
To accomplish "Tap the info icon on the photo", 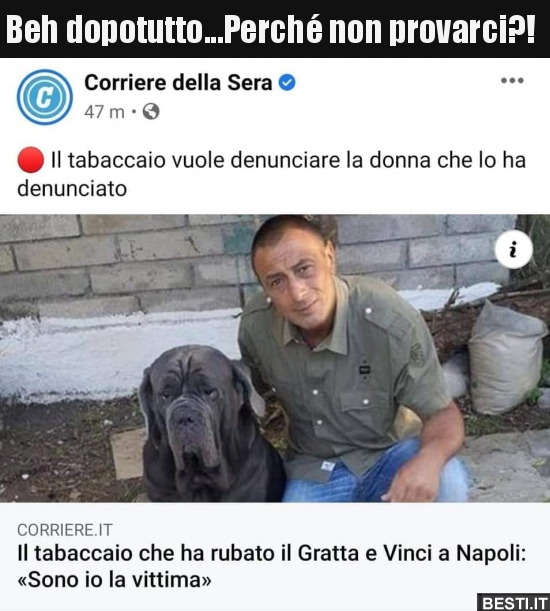I will point(513,249).
